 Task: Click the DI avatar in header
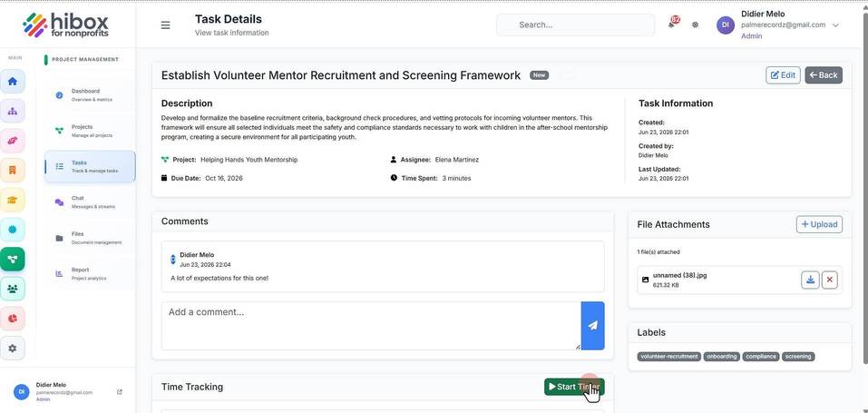coord(726,25)
